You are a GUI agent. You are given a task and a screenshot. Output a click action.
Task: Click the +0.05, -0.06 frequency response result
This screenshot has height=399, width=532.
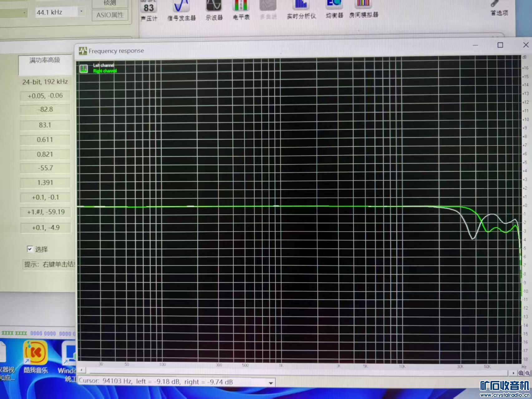point(45,96)
